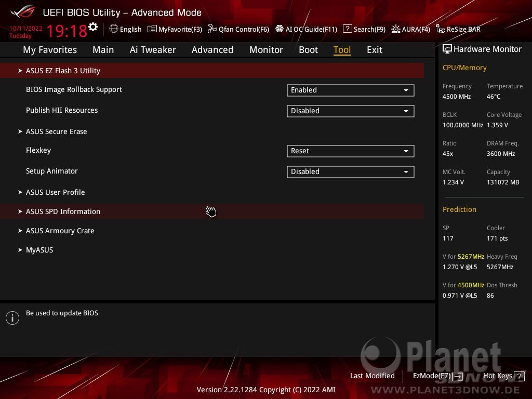The image size is (532, 399).
Task: Click the Prediction heading
Action: 459,209
